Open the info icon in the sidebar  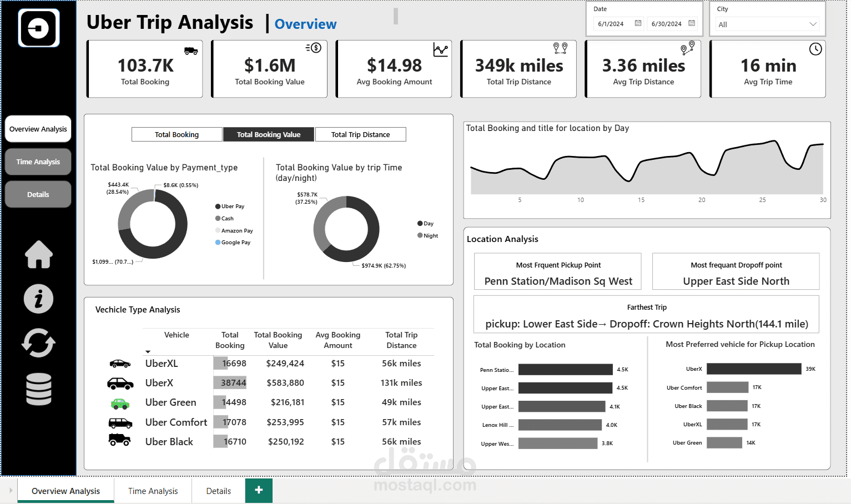[x=39, y=299]
